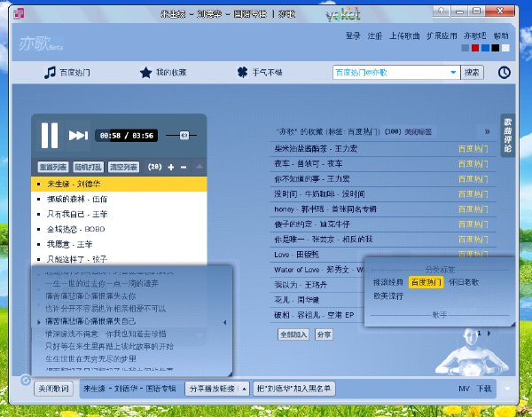Screen dimensions: 532x417
Task: Select the playlist song 挪威的森林 - 伍佰
Action: [x=119, y=199]
